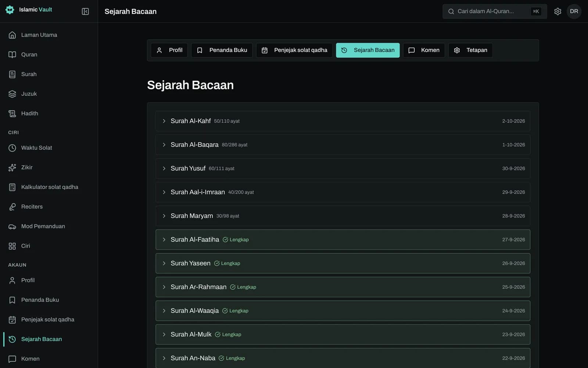
Task: Open sidebar Komen message icon
Action: (x=12, y=359)
